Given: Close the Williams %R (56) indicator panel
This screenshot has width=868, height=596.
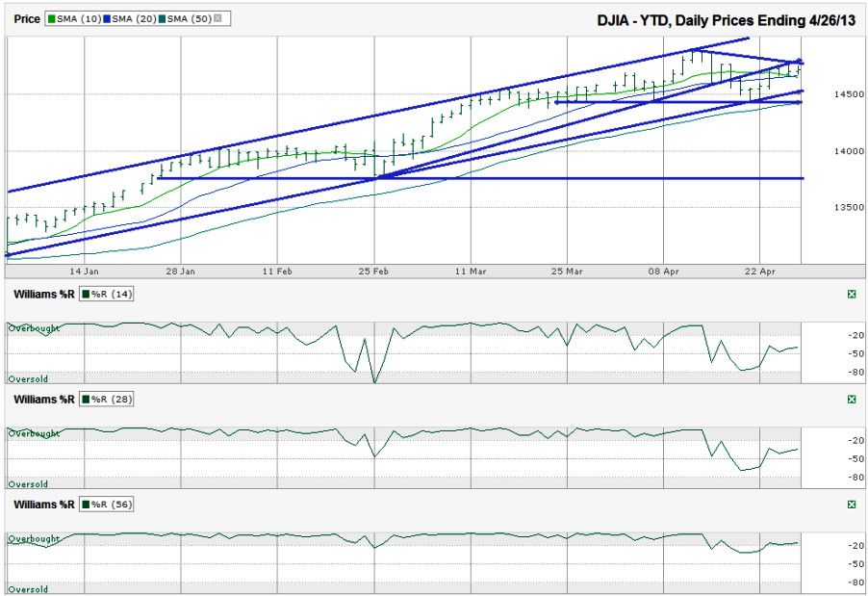Looking at the screenshot, I should (x=852, y=505).
